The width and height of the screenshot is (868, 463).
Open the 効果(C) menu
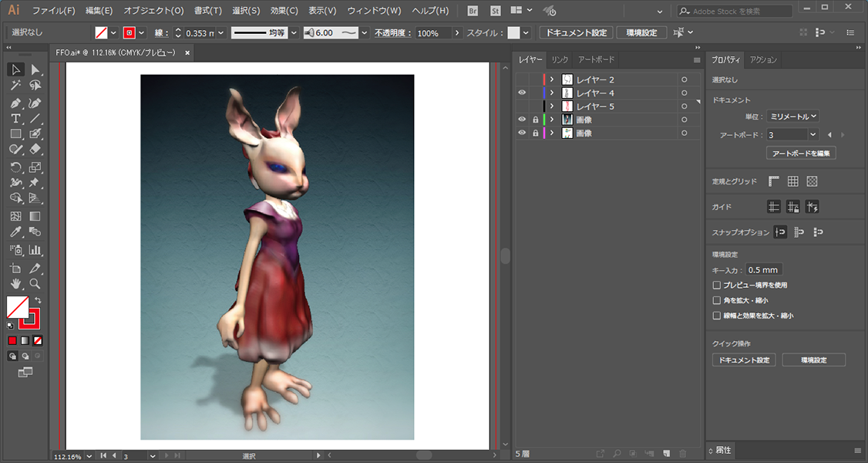[284, 11]
